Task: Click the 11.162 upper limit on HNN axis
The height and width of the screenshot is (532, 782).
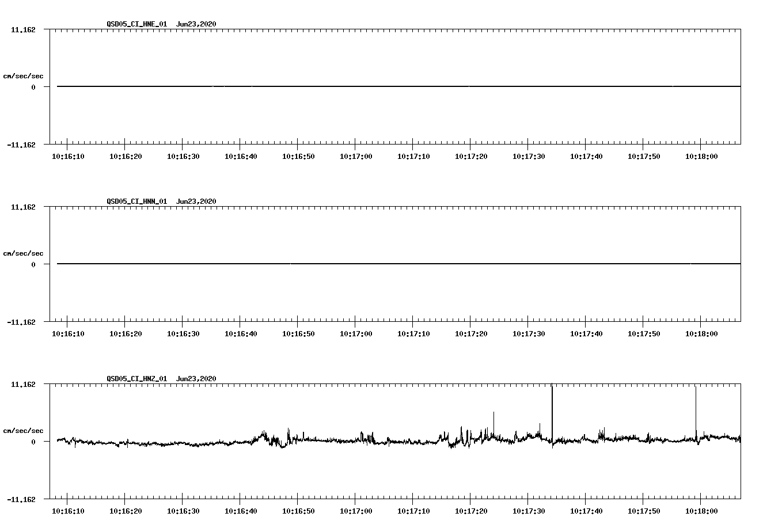Action: click(23, 207)
